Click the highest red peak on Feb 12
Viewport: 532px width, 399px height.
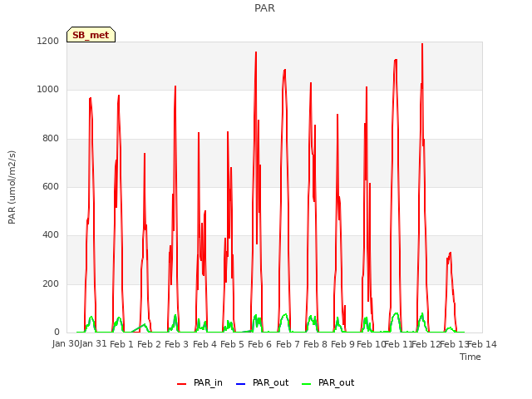(422, 44)
